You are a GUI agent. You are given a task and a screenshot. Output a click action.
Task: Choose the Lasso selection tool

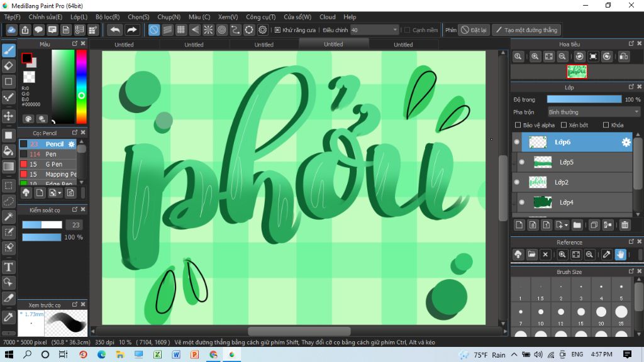click(9, 201)
